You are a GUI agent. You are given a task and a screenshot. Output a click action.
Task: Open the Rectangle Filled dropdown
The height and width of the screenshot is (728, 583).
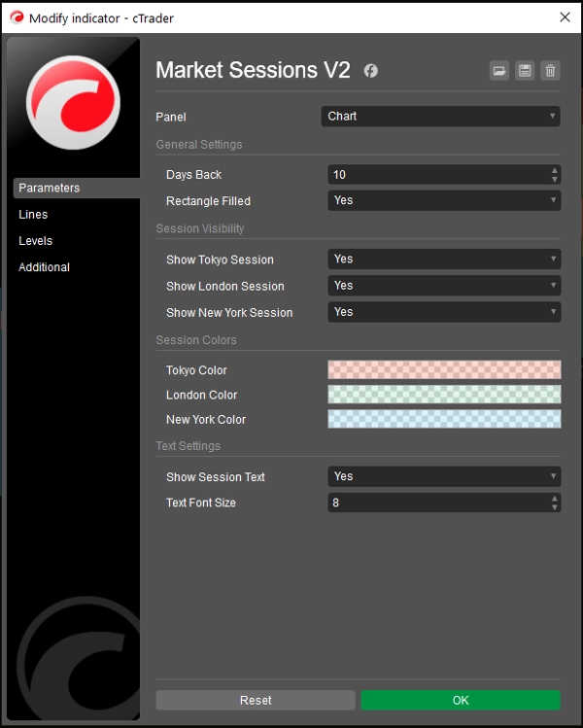(x=444, y=200)
